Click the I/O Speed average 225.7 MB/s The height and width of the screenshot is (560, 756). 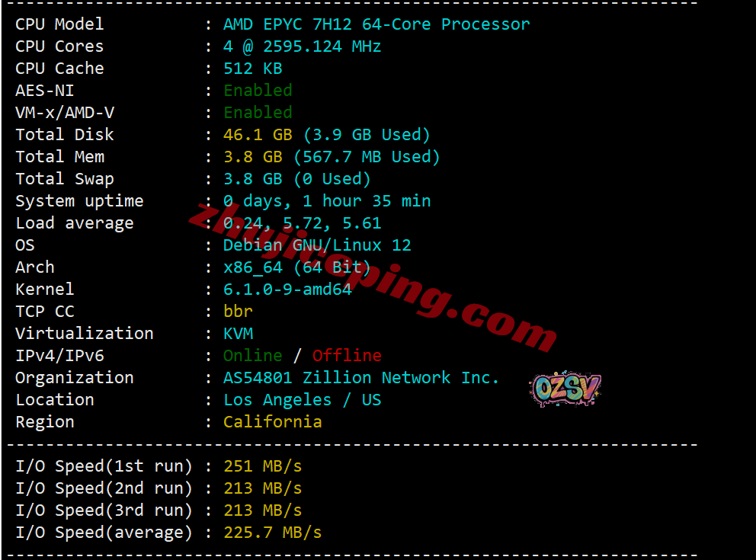[272, 533]
